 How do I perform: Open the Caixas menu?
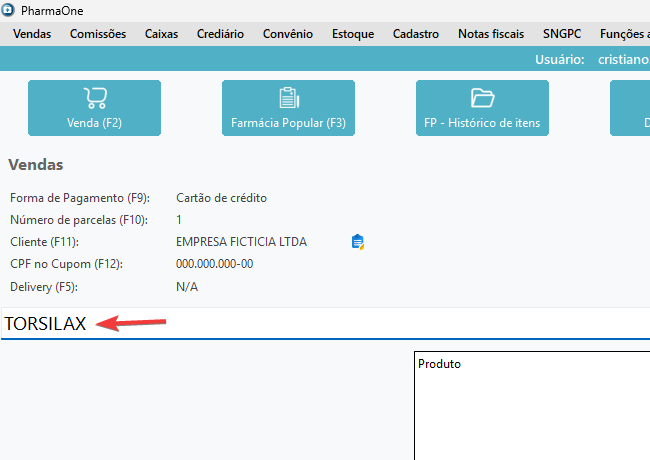[x=161, y=34]
